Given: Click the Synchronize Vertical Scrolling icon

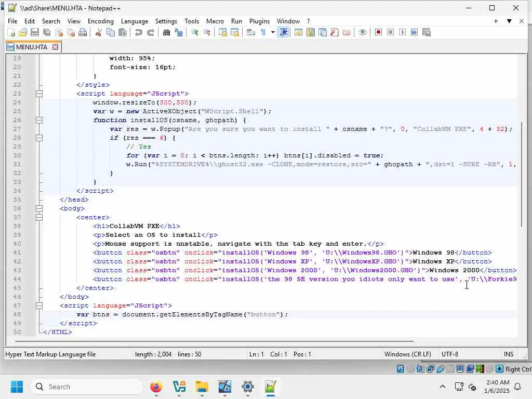Looking at the screenshot, I should (222, 33).
